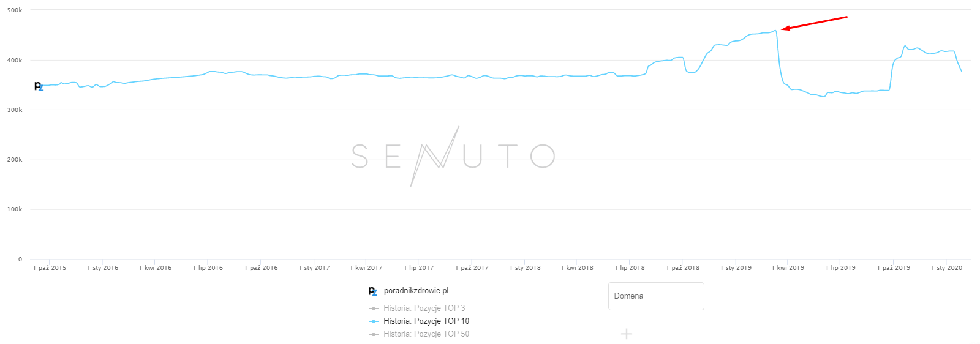This screenshot has height=344, width=980.
Task: Click the blue marker beside Pozycje TOP 10
Action: 374,321
